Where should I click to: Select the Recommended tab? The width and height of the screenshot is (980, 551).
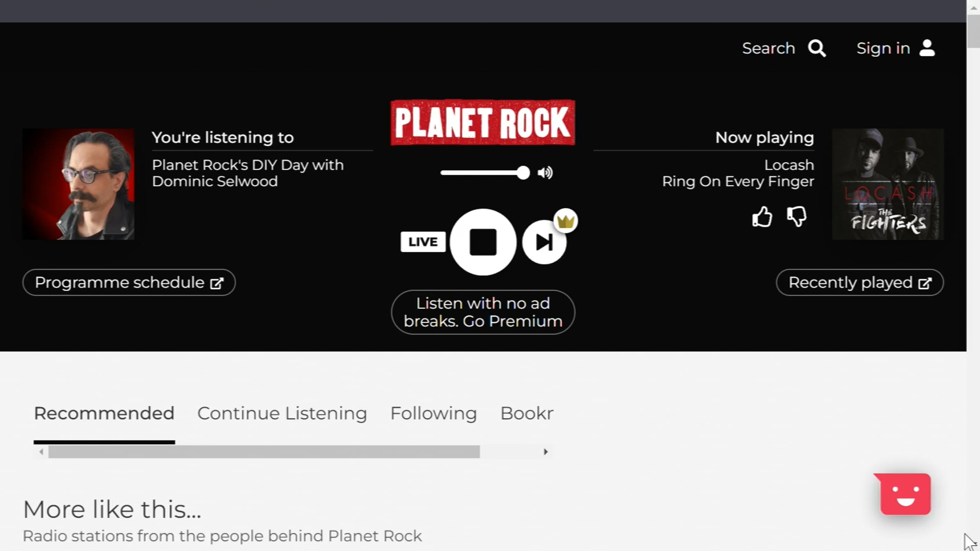104,413
